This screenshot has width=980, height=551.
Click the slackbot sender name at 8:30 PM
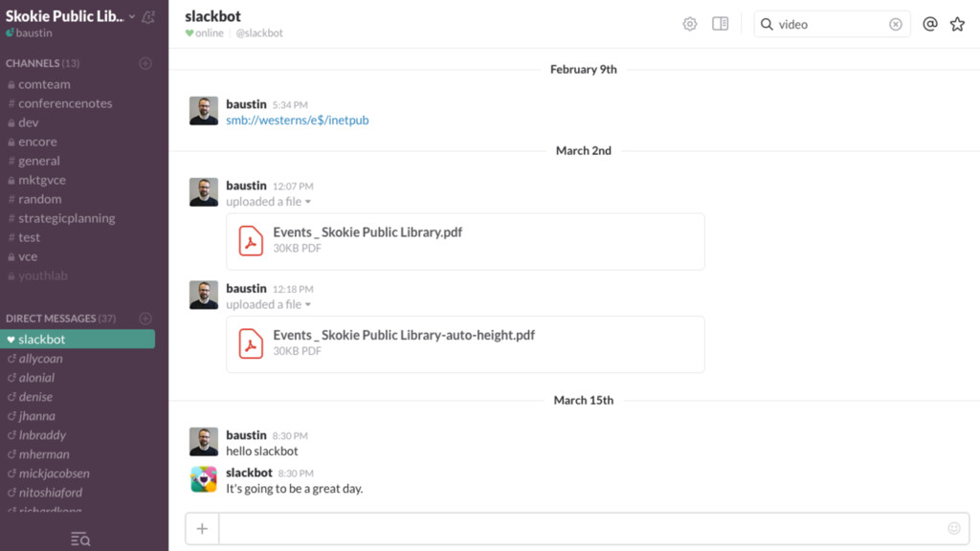click(249, 473)
